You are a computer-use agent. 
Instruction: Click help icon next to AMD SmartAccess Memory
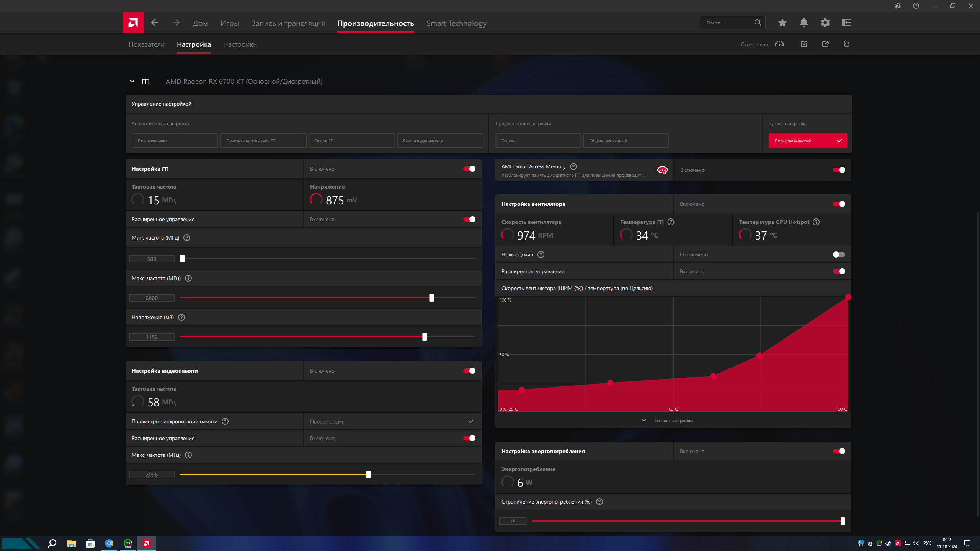pyautogui.click(x=573, y=166)
